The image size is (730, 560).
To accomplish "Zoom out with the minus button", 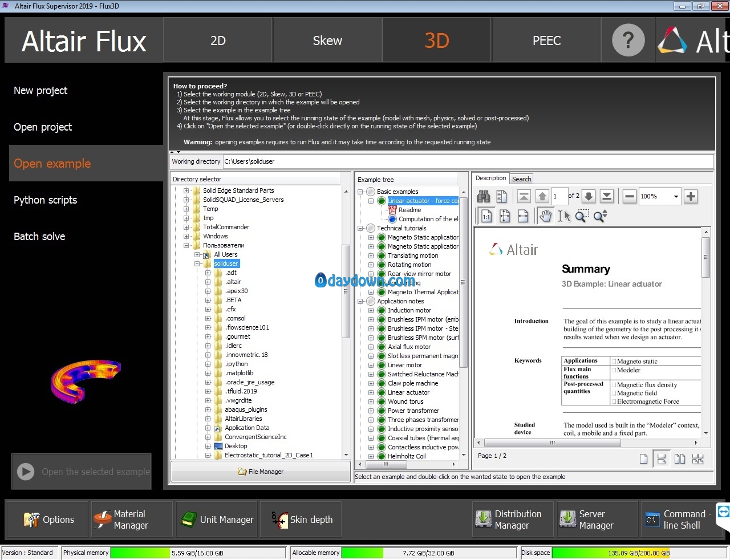I will (x=629, y=197).
